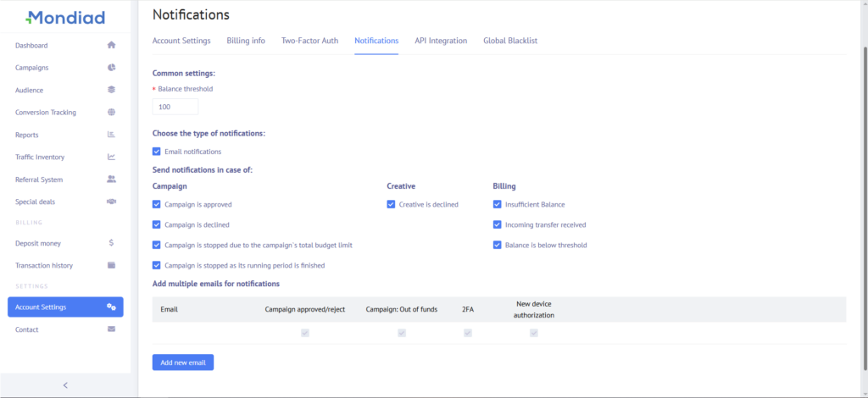Image resolution: width=868 pixels, height=398 pixels.
Task: Toggle the Email notifications checkbox
Action: (x=157, y=152)
